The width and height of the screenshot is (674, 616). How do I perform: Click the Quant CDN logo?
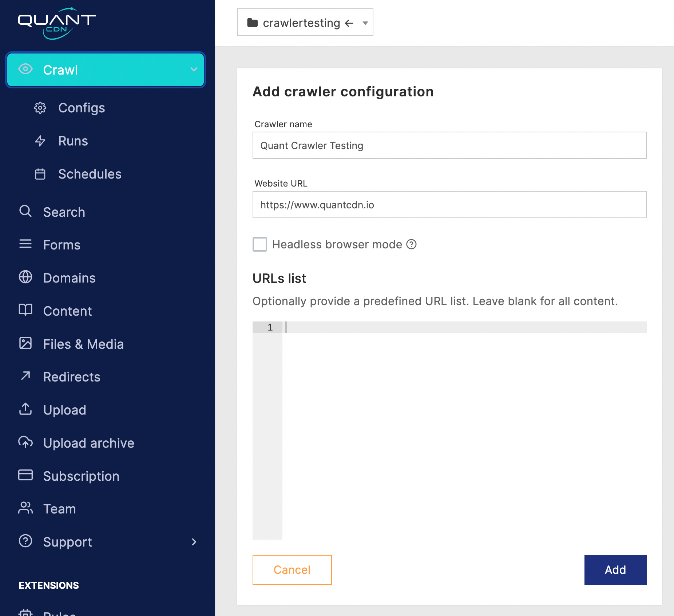[56, 23]
